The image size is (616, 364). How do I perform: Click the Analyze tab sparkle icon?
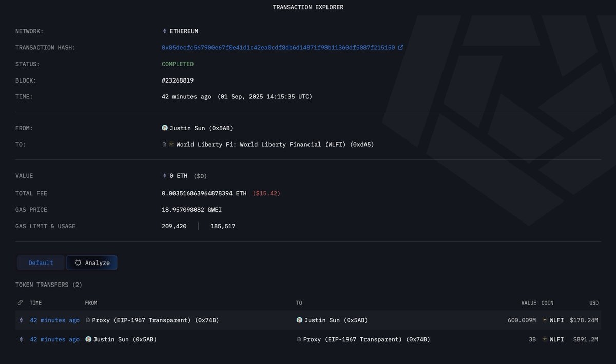[x=78, y=263]
